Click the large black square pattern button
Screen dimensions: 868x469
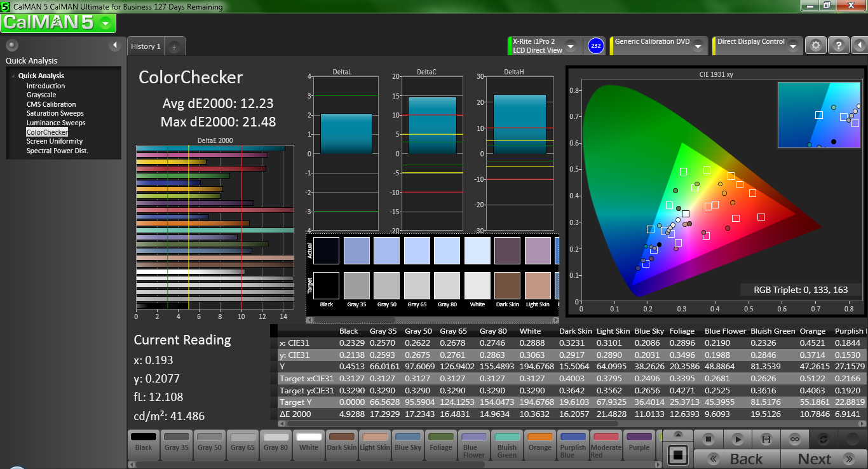(x=678, y=455)
